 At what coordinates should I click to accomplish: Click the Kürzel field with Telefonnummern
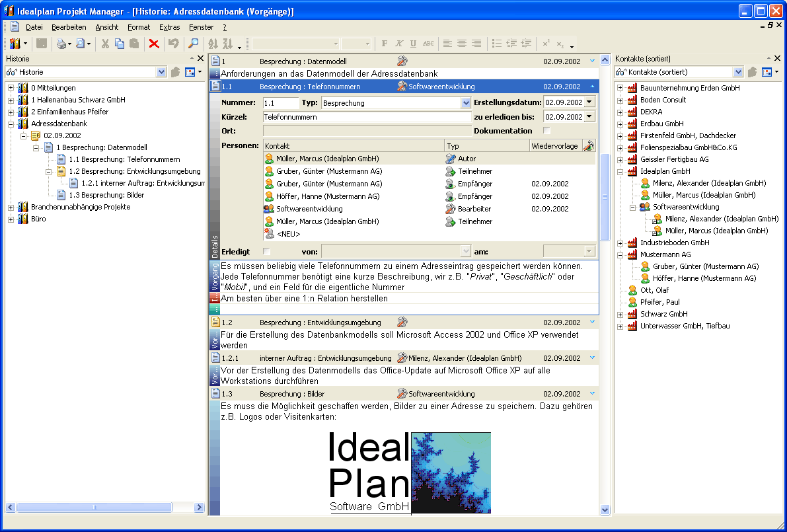coord(367,117)
